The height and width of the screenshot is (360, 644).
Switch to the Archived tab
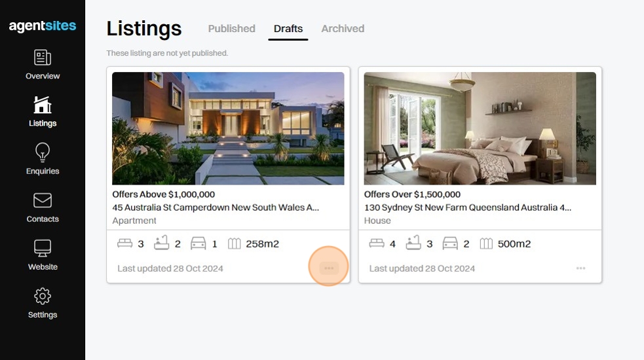[x=343, y=29]
